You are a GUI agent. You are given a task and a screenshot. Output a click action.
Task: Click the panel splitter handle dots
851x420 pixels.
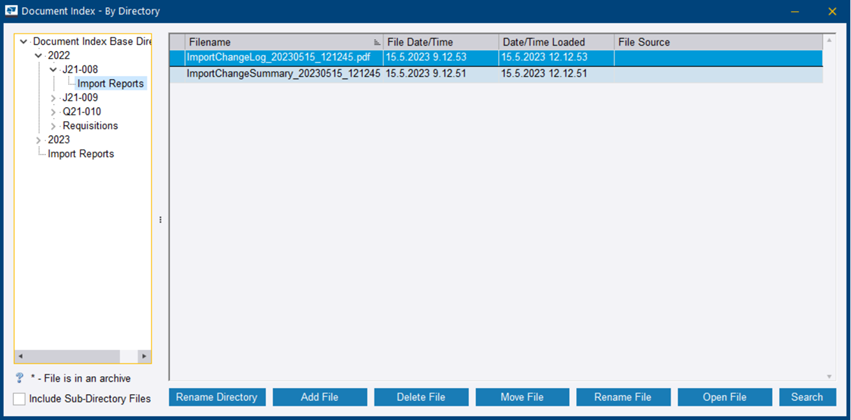coord(160,220)
